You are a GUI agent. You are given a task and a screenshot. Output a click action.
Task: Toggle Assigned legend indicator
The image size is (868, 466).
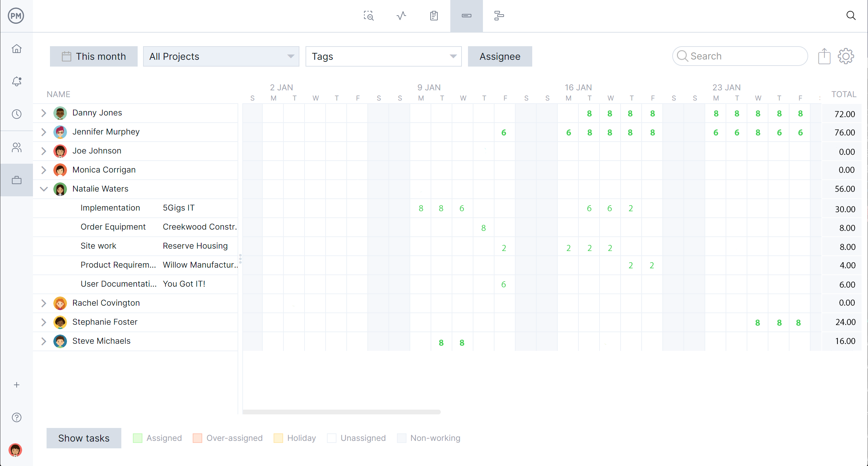click(139, 438)
